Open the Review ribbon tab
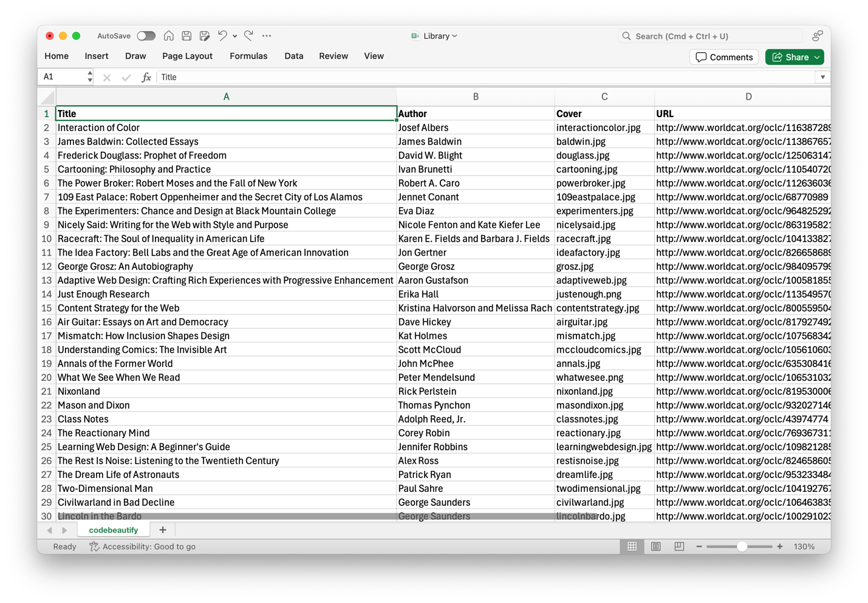868x603 pixels. 333,56
